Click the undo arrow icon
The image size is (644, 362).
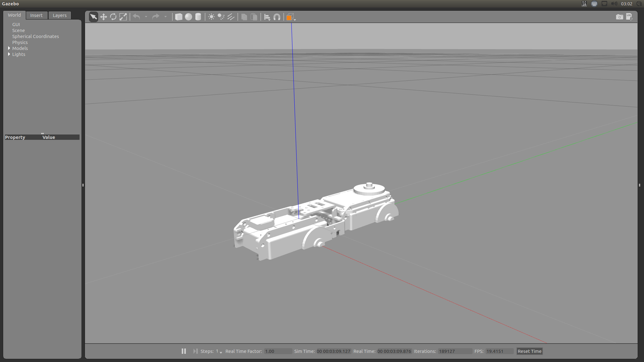coord(136,17)
